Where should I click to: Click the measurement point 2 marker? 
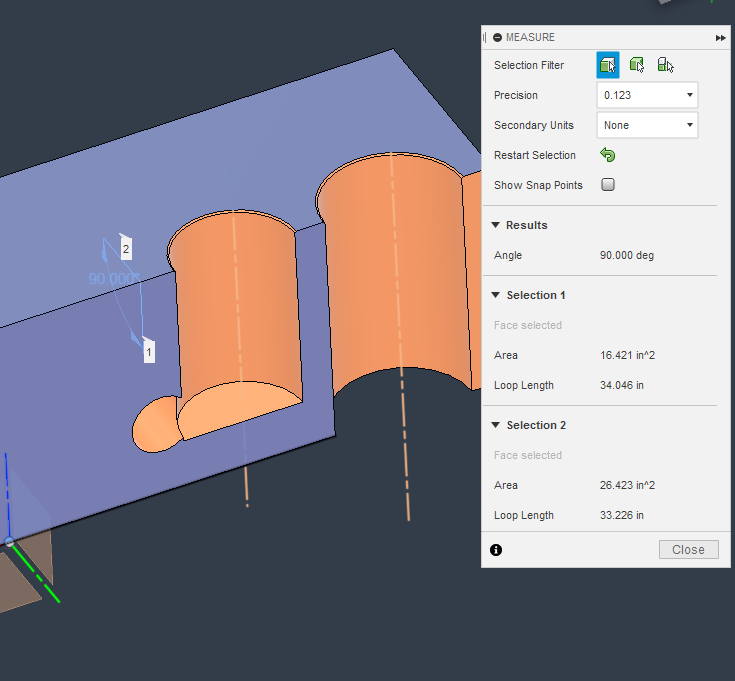coord(126,248)
